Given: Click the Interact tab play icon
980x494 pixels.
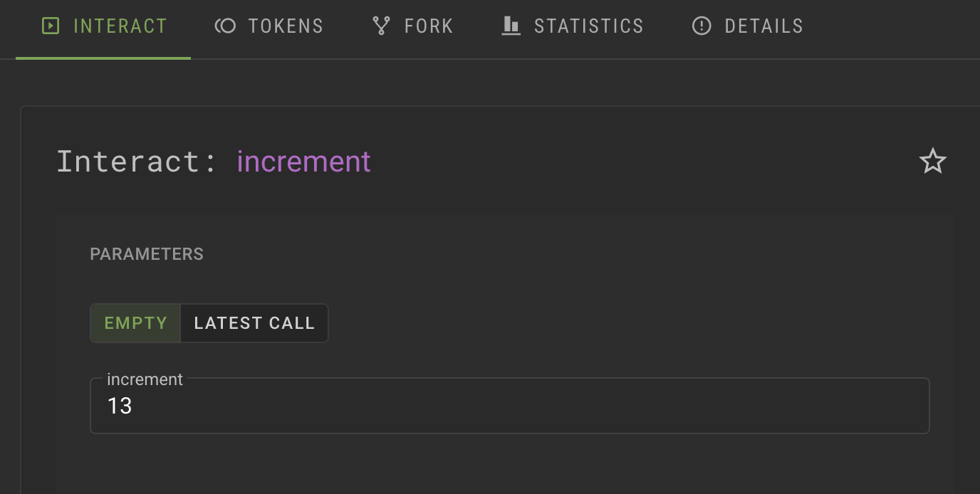Looking at the screenshot, I should click(x=51, y=26).
